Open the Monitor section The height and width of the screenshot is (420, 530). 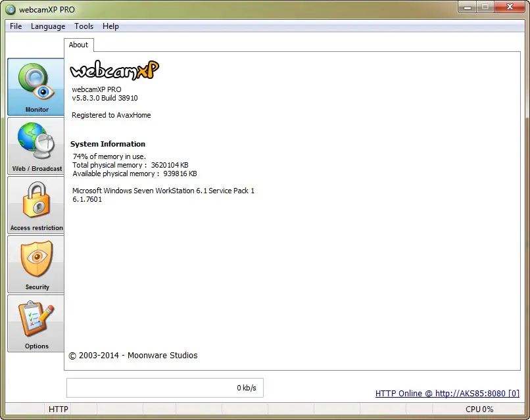(36, 87)
